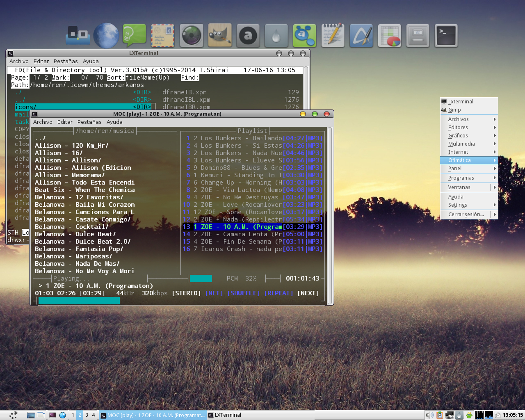The height and width of the screenshot is (420, 525).
Task: Open the camera lens dock icon
Action: (x=192, y=36)
